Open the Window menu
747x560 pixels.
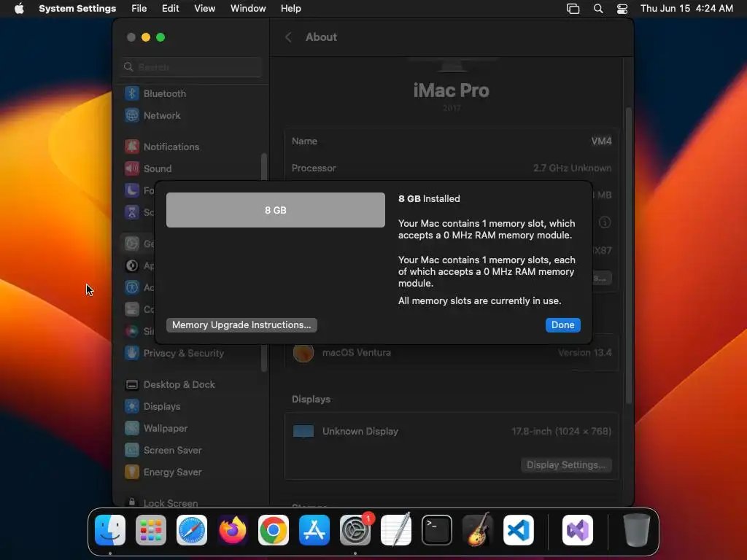tap(248, 9)
